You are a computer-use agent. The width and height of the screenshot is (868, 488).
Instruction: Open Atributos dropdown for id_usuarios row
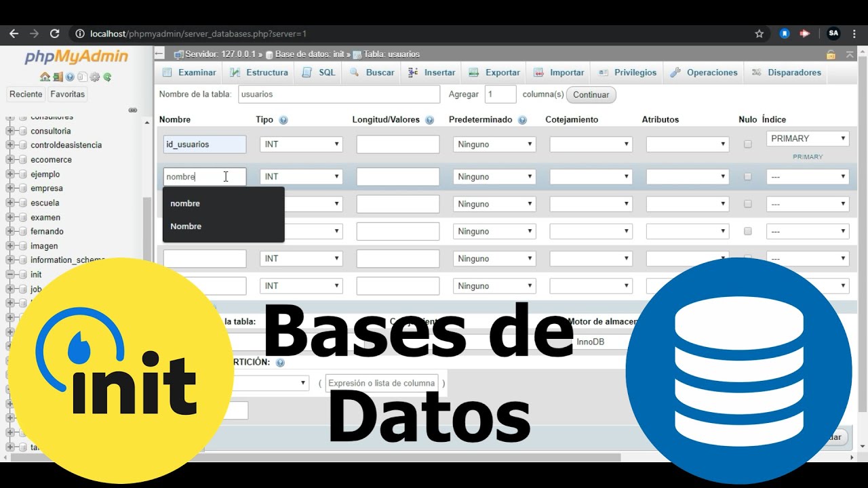click(x=688, y=144)
